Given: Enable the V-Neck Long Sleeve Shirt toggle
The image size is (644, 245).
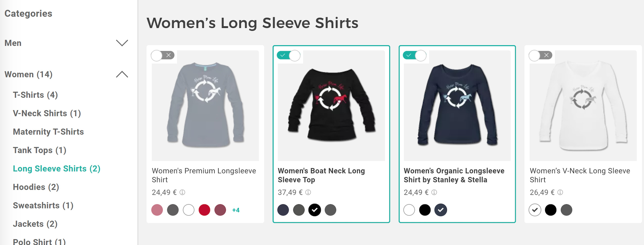Looking at the screenshot, I should pos(540,55).
